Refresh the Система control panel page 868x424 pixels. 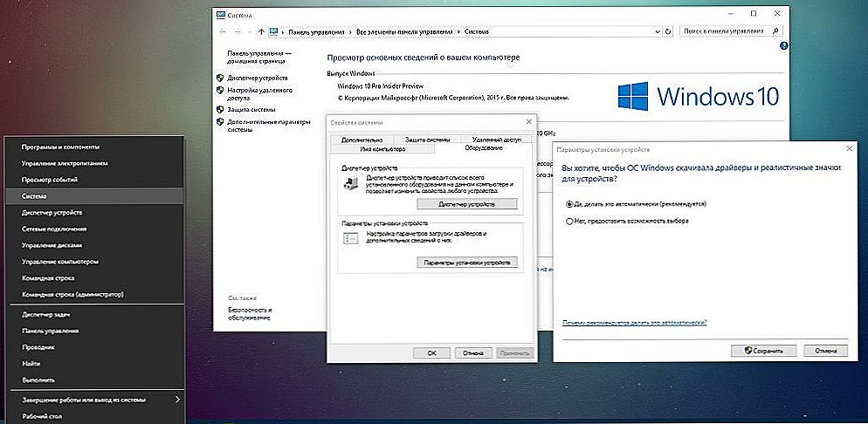tap(668, 32)
